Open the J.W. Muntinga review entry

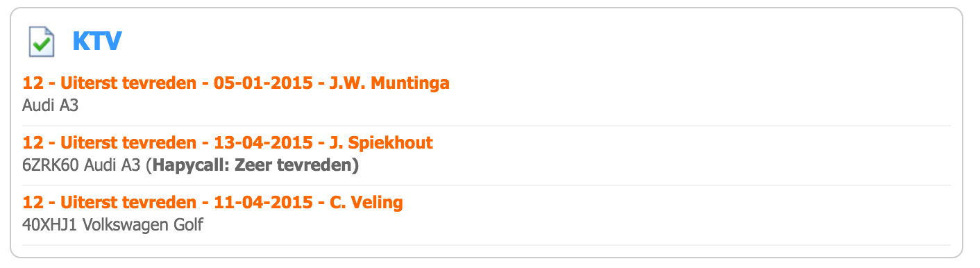pyautogui.click(x=236, y=83)
